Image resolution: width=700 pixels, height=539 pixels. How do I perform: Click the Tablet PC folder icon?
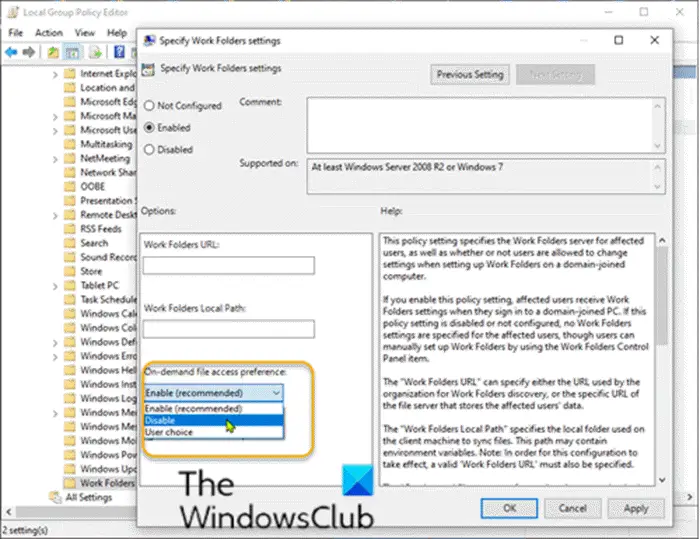[x=70, y=285]
